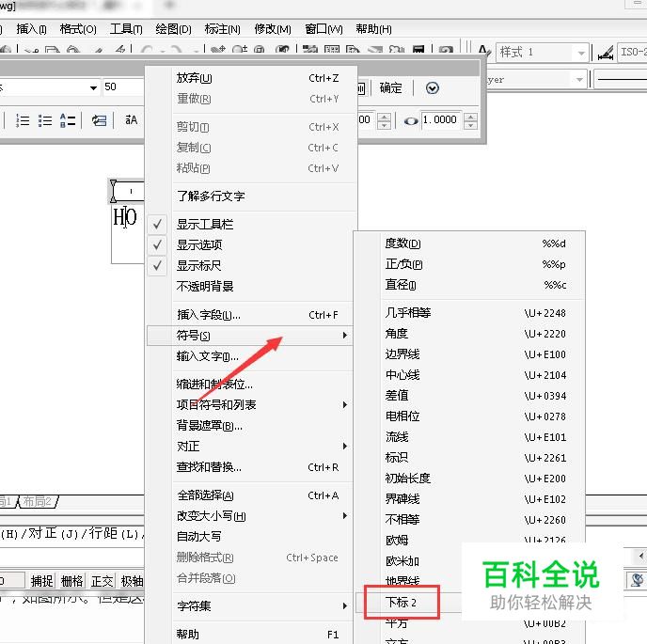Click the 1.0000 value field

tap(441, 120)
